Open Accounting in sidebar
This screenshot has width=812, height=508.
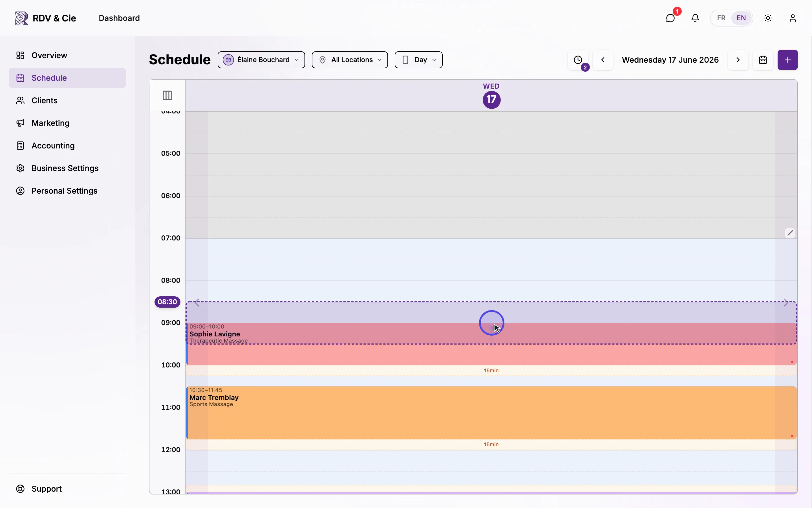pyautogui.click(x=67, y=145)
